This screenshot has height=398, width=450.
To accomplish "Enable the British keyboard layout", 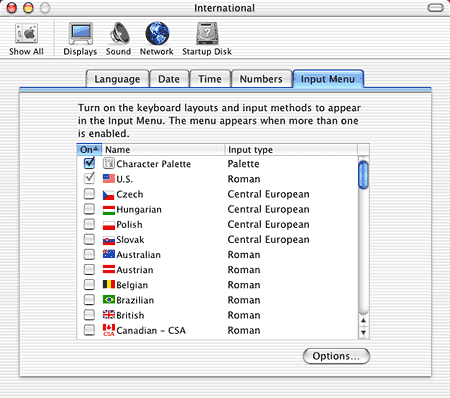I will pos(89,314).
